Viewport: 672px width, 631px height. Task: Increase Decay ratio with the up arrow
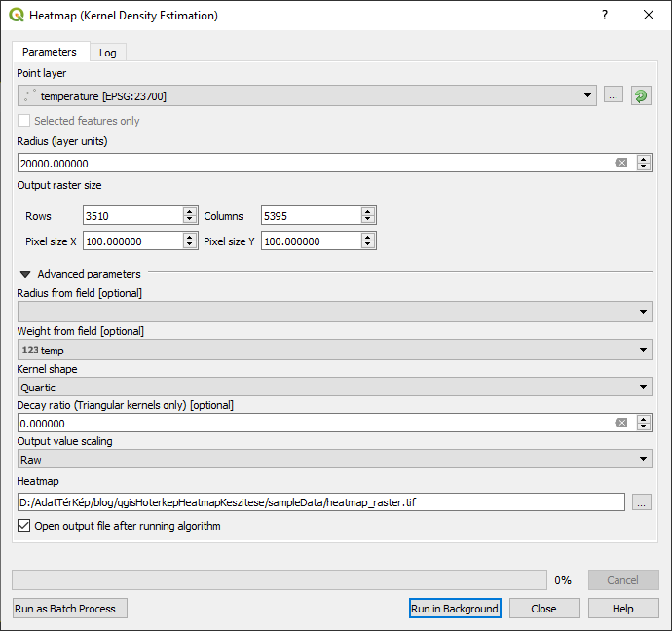pyautogui.click(x=644, y=419)
